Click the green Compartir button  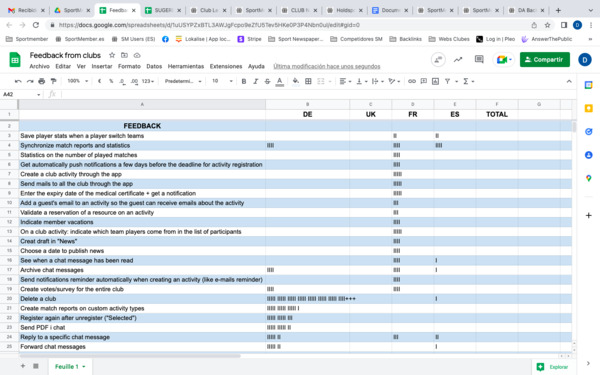click(x=545, y=60)
